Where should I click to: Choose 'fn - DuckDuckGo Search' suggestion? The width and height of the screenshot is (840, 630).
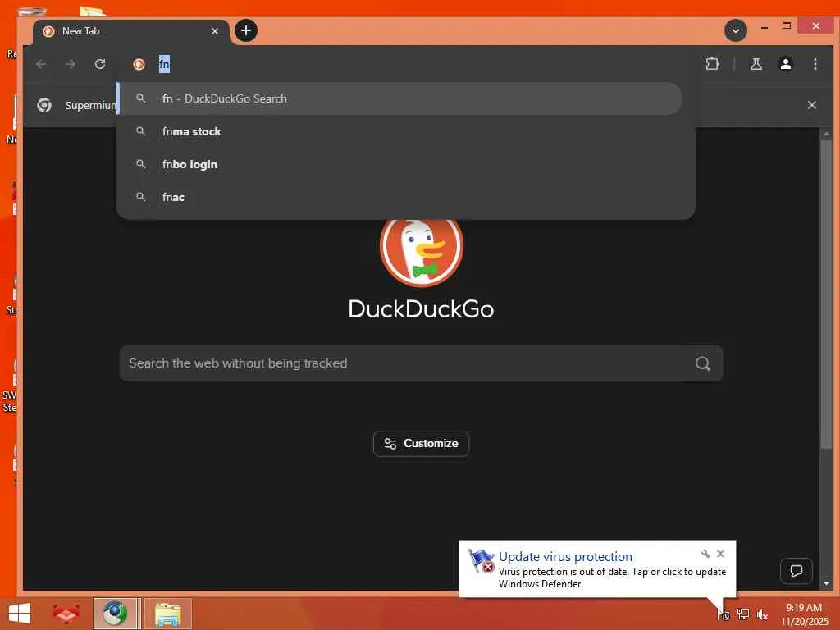(400, 98)
